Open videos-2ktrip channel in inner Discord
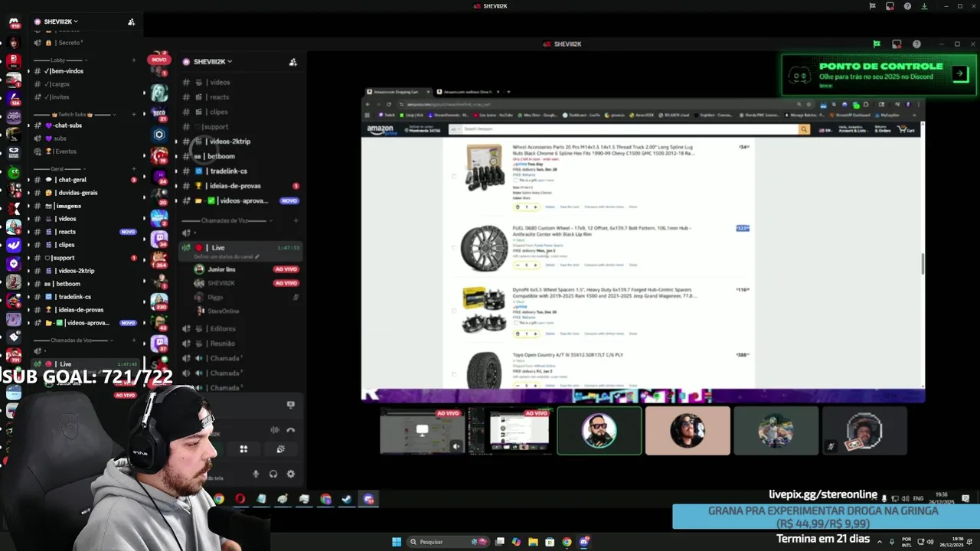Screen dimensions: 980x551 241,142
